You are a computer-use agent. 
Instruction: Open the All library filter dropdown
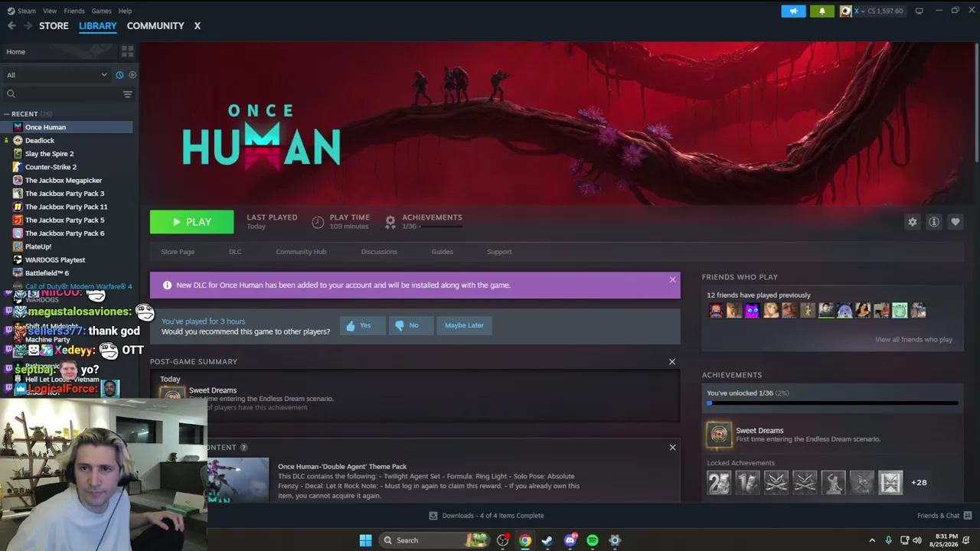57,75
